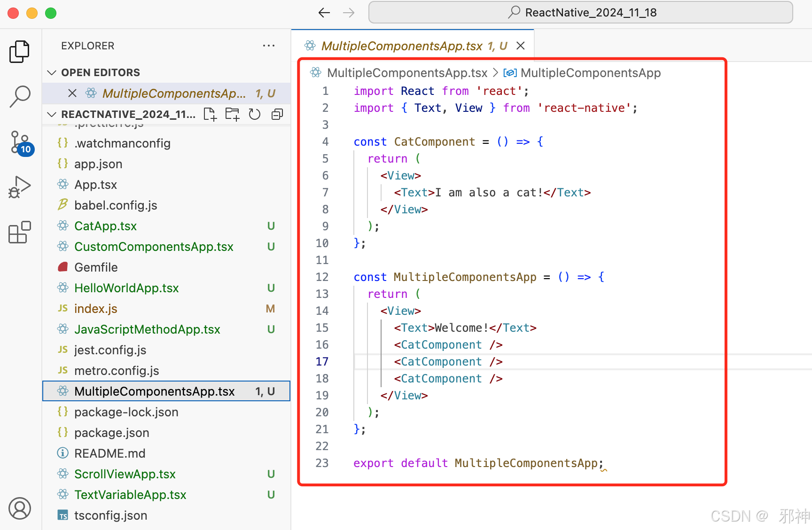Open the Extensions view
This screenshot has height=530, width=812.
(x=19, y=232)
